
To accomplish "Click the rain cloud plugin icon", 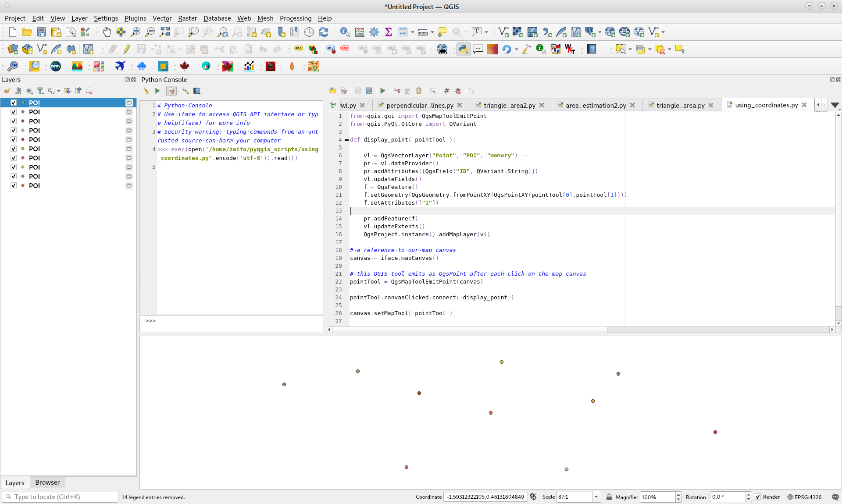I will tap(142, 66).
